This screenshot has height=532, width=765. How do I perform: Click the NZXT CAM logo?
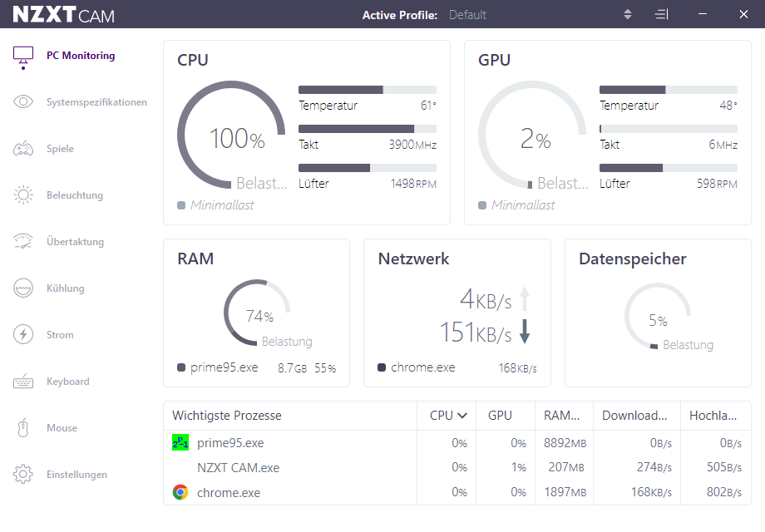pos(63,15)
